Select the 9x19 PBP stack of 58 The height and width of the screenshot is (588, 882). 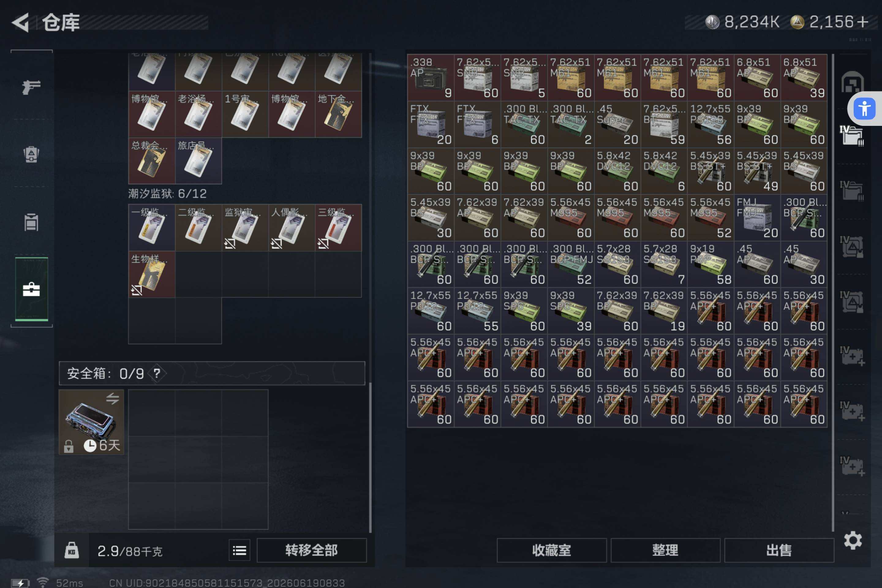(x=710, y=264)
